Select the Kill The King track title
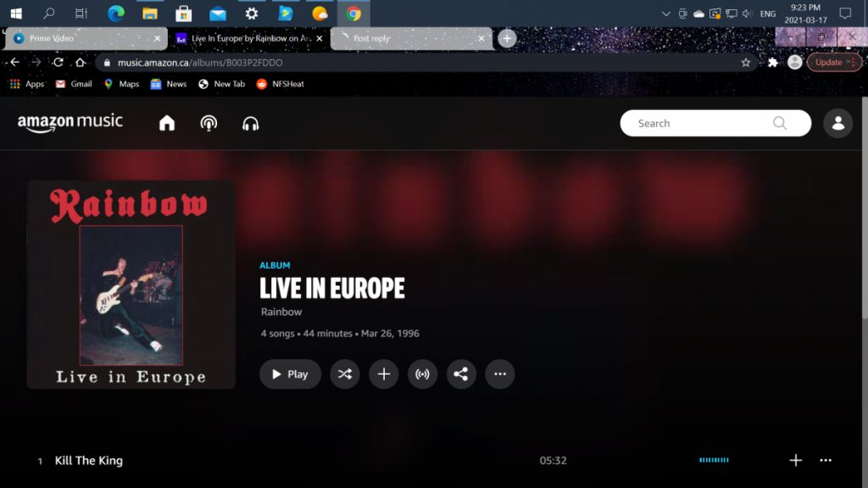Image resolution: width=868 pixels, height=488 pixels. 88,460
